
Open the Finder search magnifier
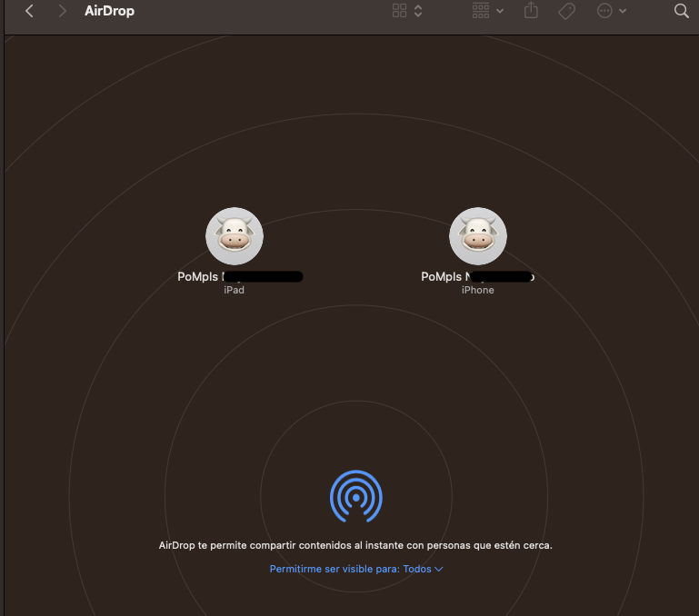point(681,11)
